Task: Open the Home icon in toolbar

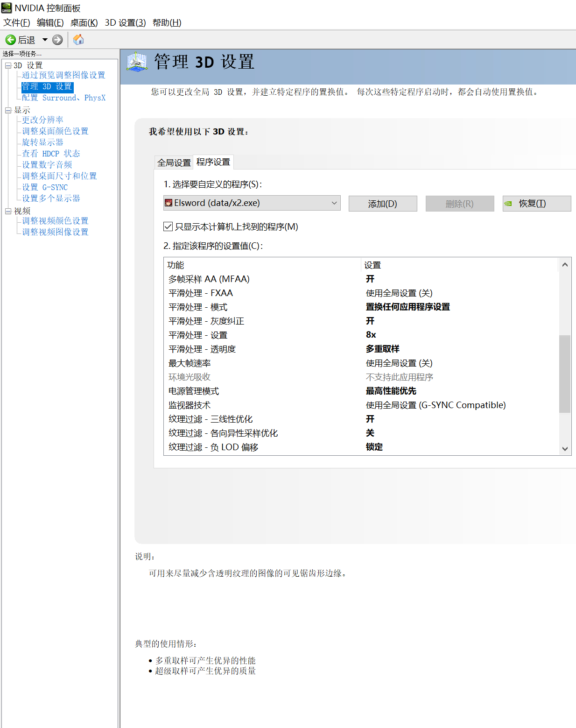Action: pos(78,40)
